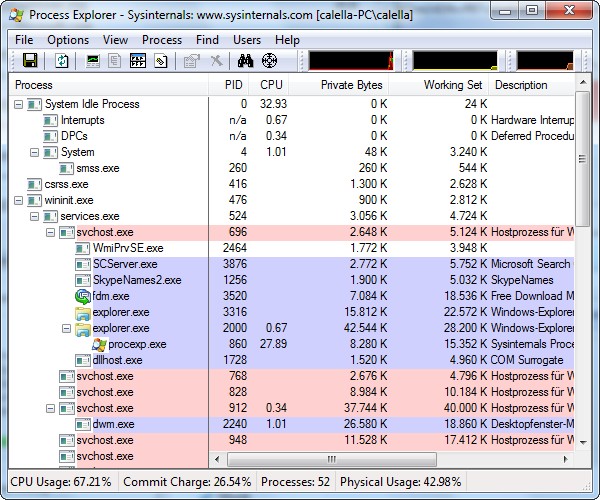Click the Refresh Now toolbar icon
Screen dimensions: 600x500
(x=61, y=60)
